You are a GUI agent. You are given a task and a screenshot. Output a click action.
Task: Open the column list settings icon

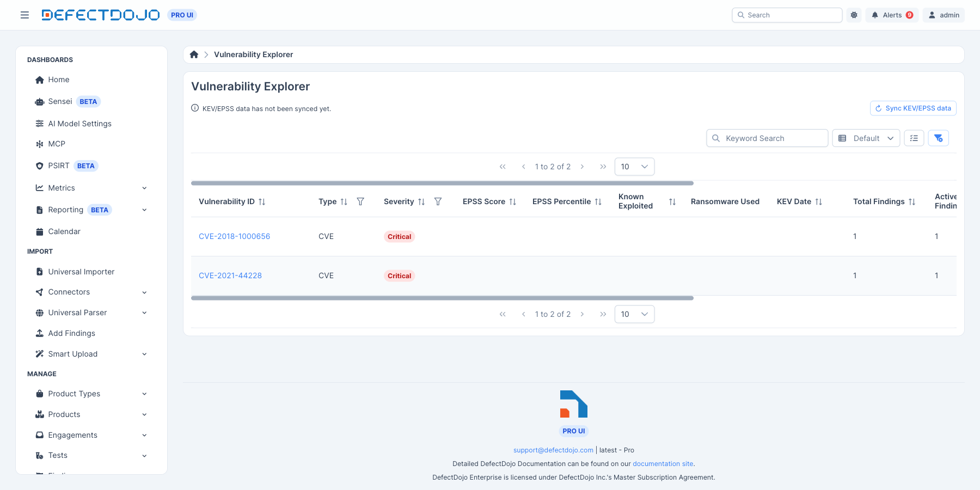[914, 138]
